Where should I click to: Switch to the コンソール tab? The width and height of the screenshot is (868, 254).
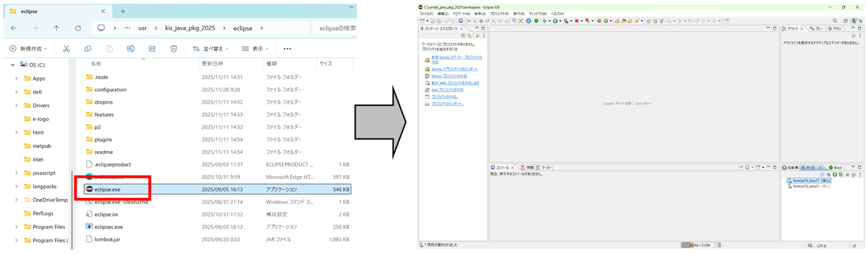click(x=502, y=168)
